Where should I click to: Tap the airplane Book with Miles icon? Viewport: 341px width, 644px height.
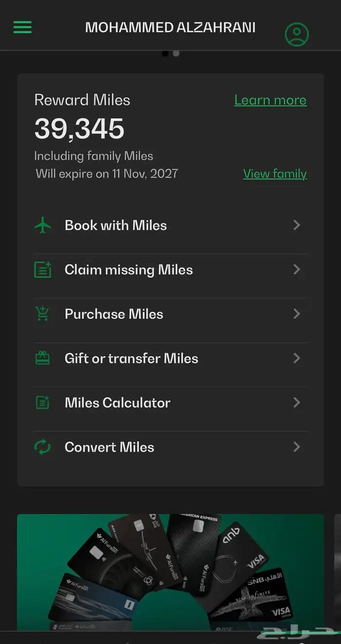43,226
